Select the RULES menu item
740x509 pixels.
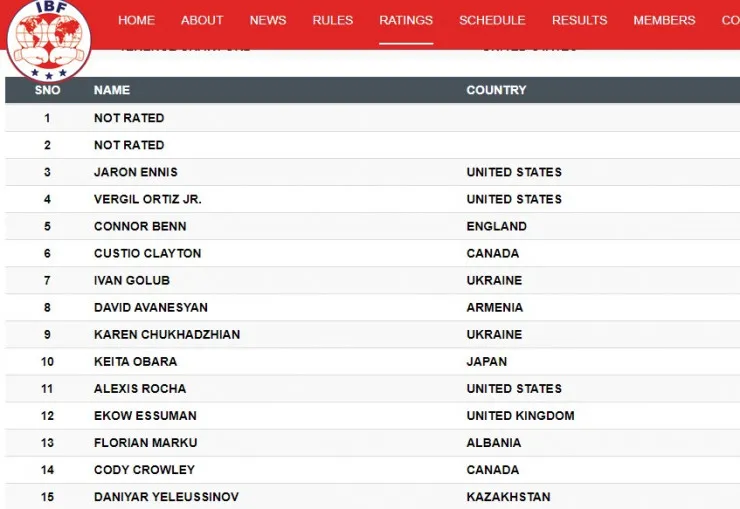332,20
